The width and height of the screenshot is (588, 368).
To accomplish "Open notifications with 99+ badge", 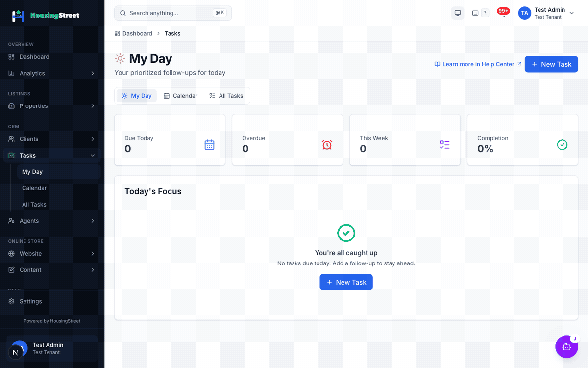I will [504, 13].
